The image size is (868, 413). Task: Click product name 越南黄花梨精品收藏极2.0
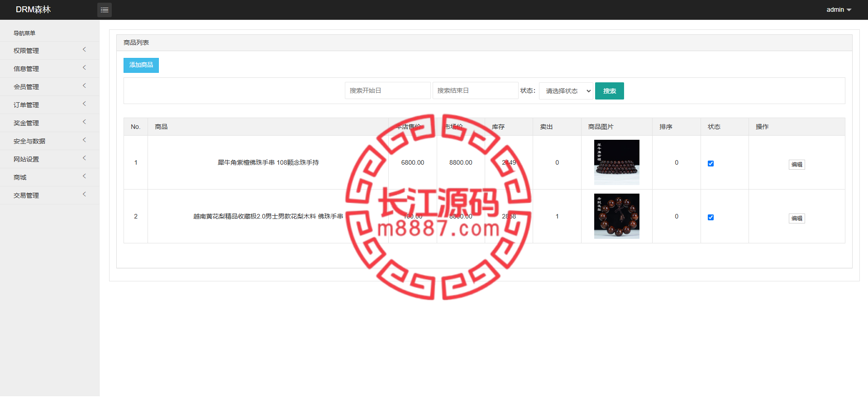click(268, 216)
